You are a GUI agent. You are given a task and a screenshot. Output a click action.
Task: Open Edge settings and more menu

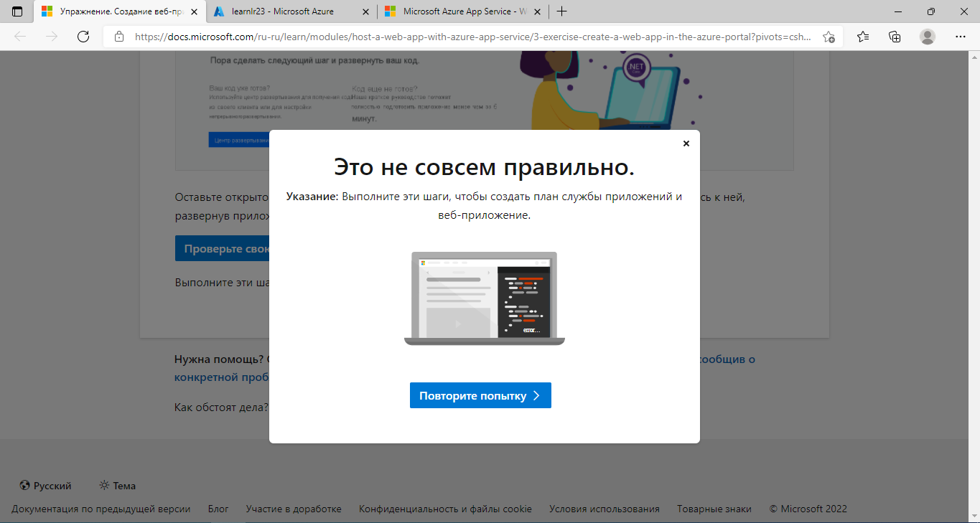(961, 37)
